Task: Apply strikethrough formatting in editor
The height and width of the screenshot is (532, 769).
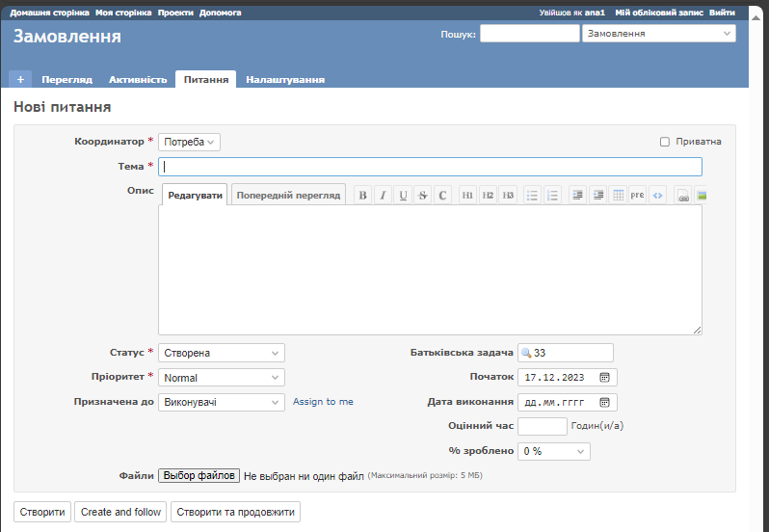Action: (423, 195)
